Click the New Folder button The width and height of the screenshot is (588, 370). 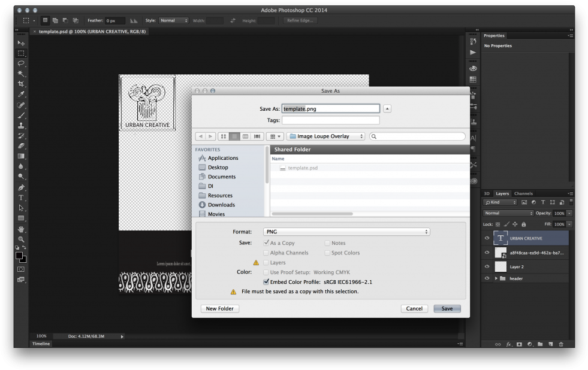[x=219, y=308]
